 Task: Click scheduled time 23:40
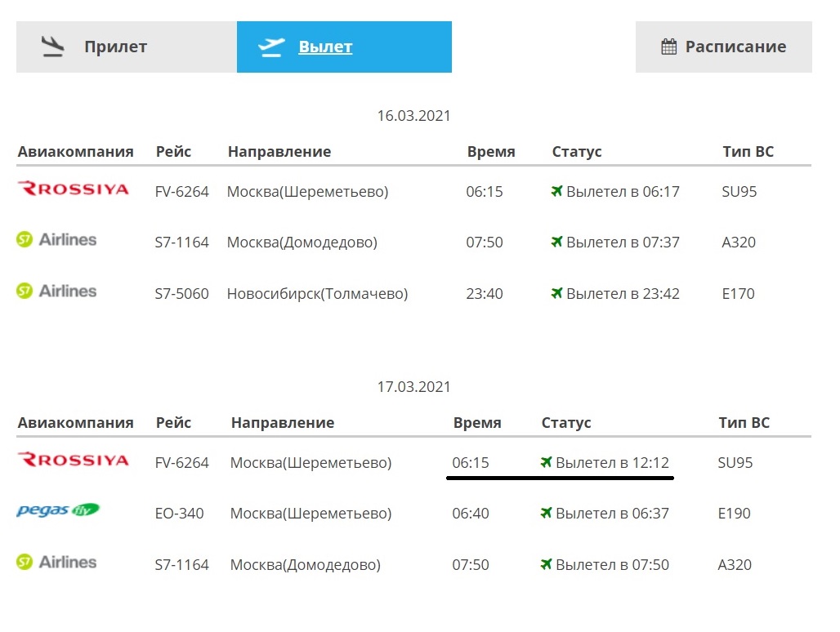click(485, 294)
